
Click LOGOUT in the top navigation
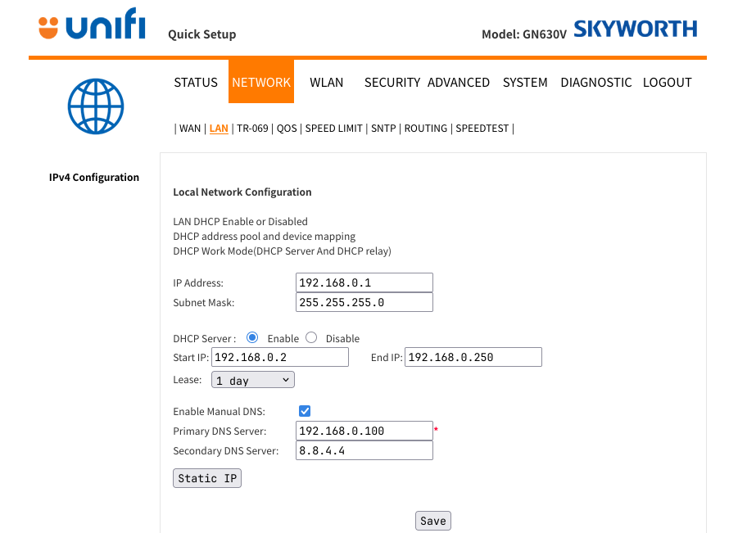pyautogui.click(x=667, y=82)
